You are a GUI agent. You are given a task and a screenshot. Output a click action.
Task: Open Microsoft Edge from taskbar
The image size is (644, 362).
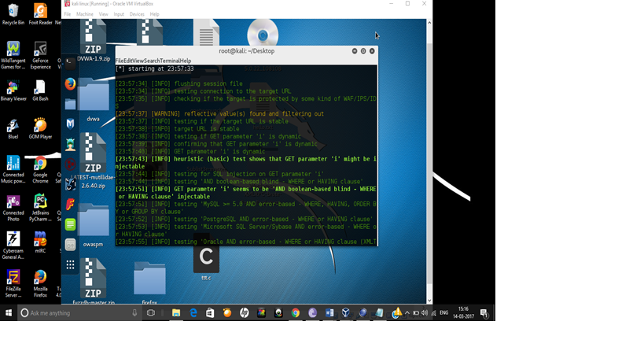193,312
